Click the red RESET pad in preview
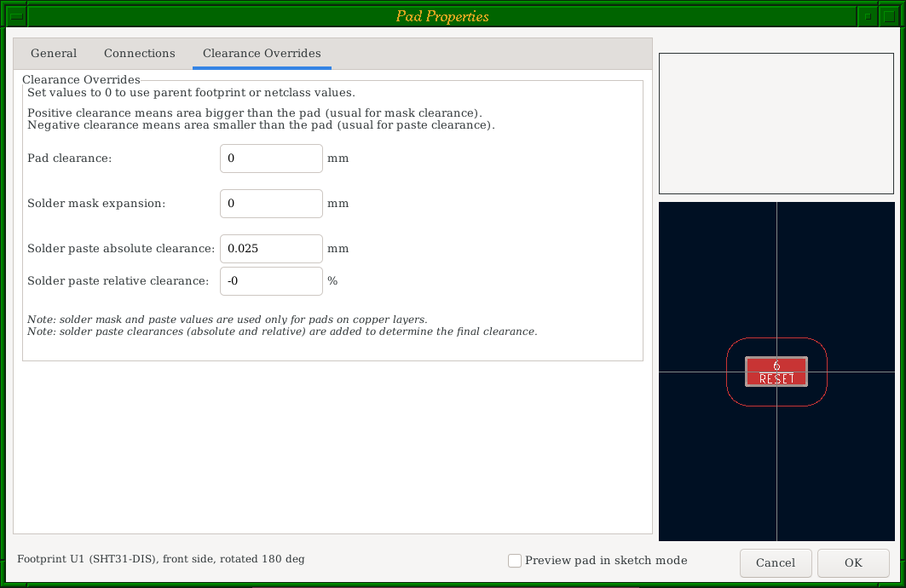906x588 pixels. click(x=776, y=378)
